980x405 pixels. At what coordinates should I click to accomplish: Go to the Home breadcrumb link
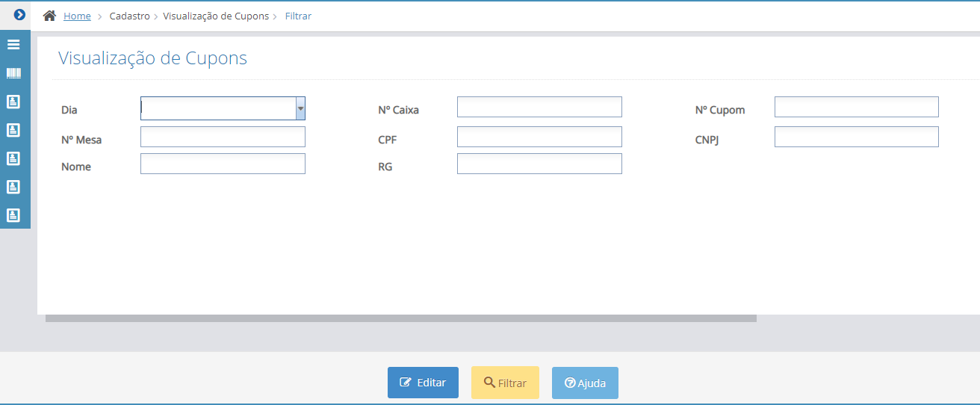(x=77, y=16)
